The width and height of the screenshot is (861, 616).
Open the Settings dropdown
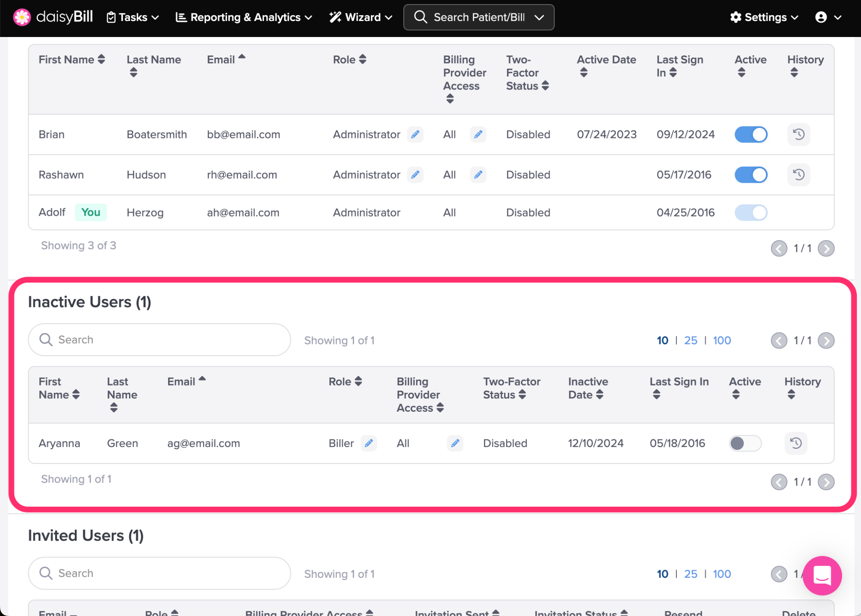click(764, 17)
